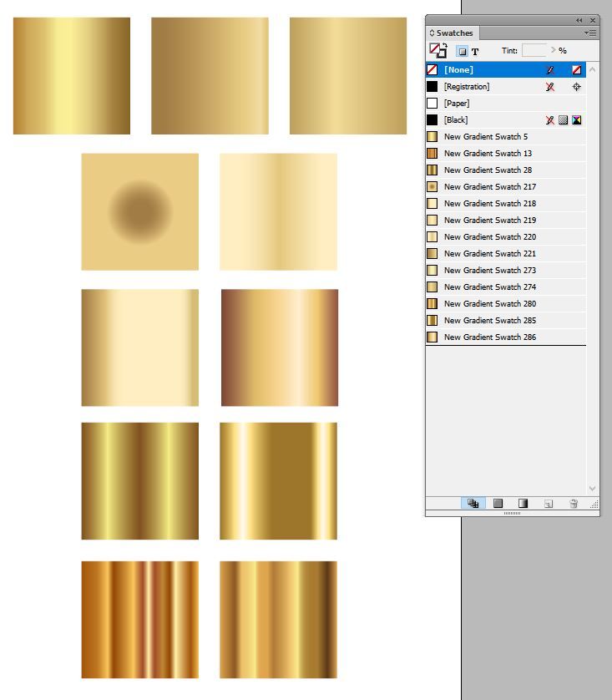612x700 pixels.
Task: Click the None color-type icon on [None] row
Action: pos(576,70)
